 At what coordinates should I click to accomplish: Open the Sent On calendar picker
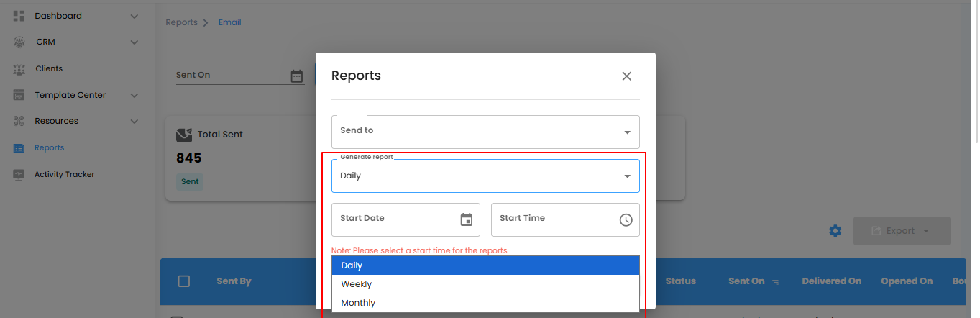[296, 76]
